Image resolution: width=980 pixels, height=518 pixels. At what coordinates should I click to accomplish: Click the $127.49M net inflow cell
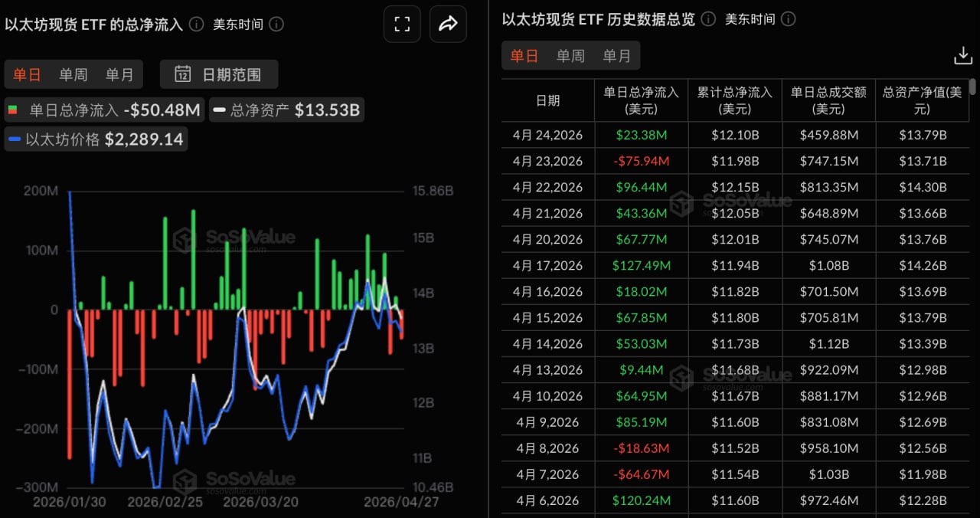tap(641, 265)
